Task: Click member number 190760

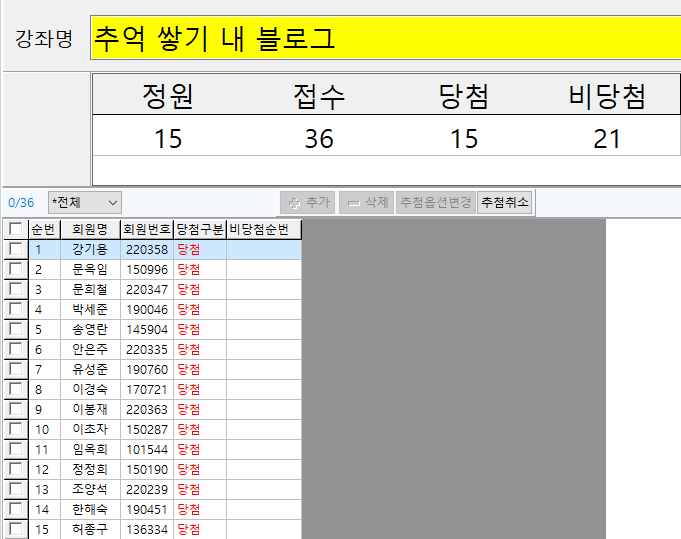Action: coord(147,370)
